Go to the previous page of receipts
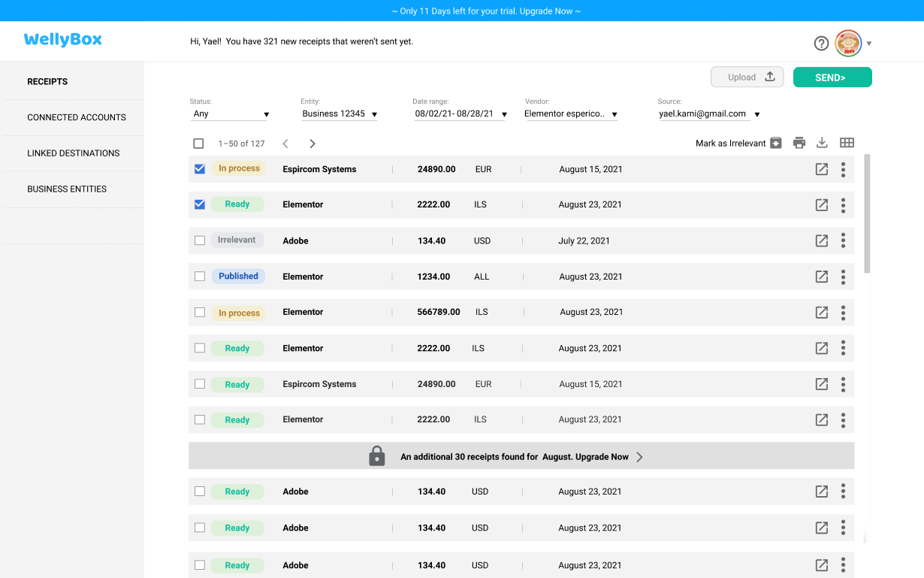Viewport: 924px width, 578px height. tap(285, 144)
